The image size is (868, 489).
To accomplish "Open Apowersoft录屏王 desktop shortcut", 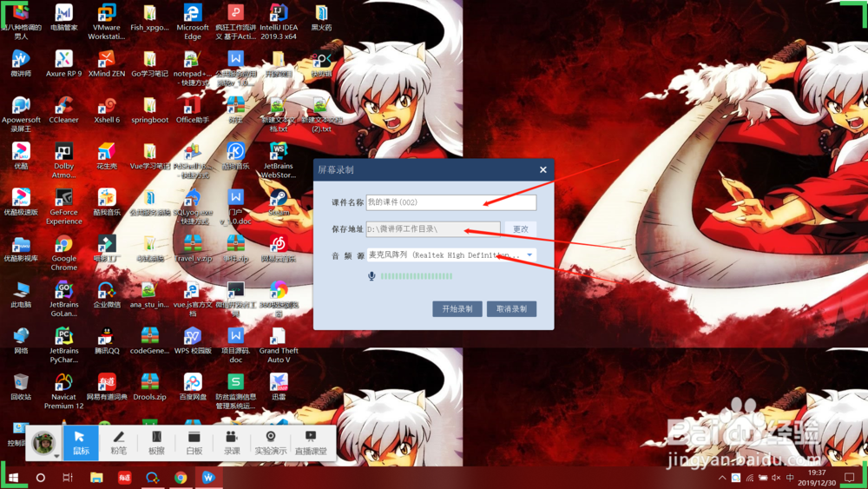I will tap(21, 114).
